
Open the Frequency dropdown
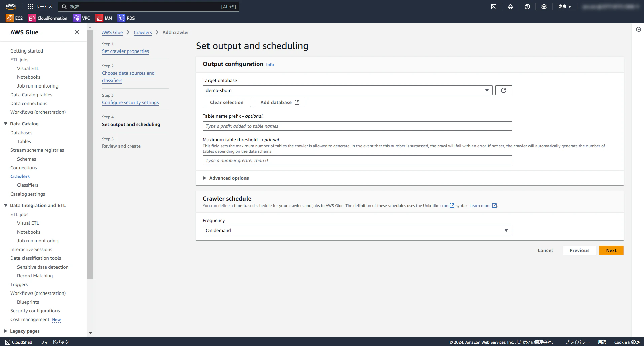coord(357,230)
